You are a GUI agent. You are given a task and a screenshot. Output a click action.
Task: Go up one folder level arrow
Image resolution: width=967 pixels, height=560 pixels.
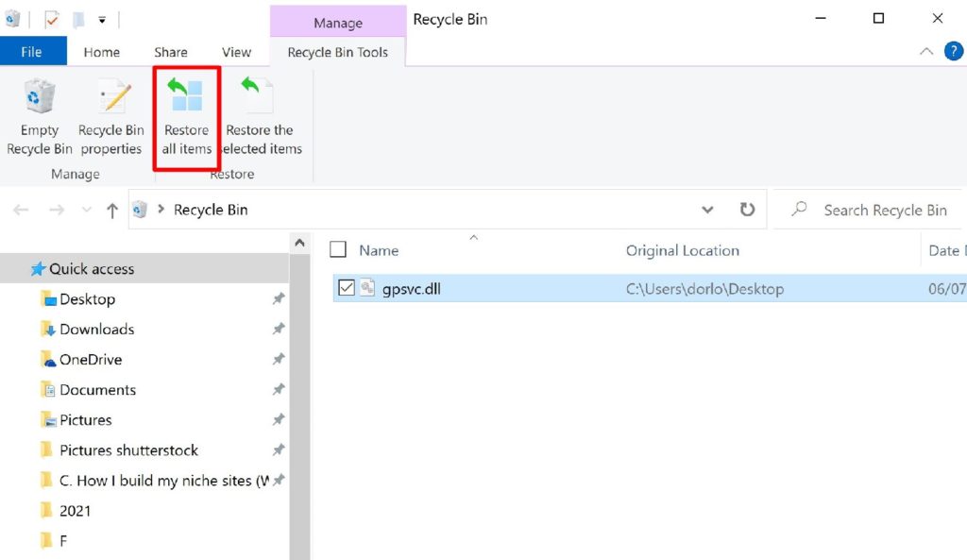pos(112,211)
